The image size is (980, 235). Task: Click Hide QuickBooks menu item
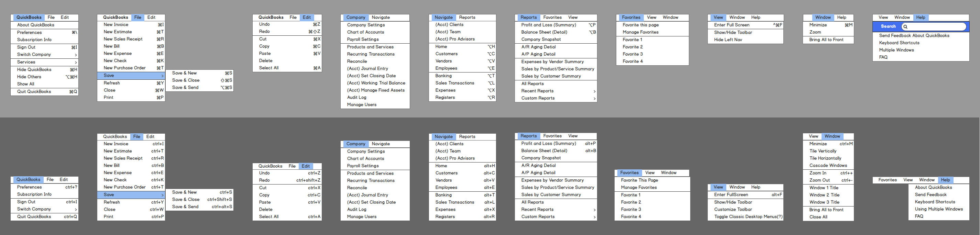pos(44,70)
